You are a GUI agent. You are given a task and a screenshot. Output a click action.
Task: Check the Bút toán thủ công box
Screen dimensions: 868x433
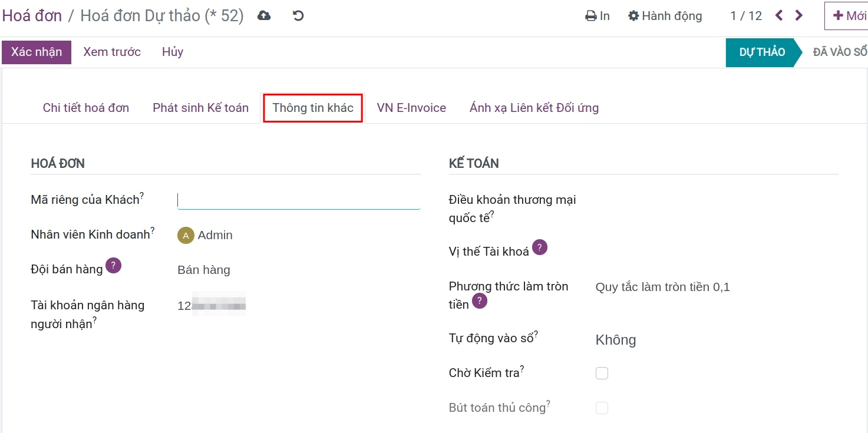point(602,407)
